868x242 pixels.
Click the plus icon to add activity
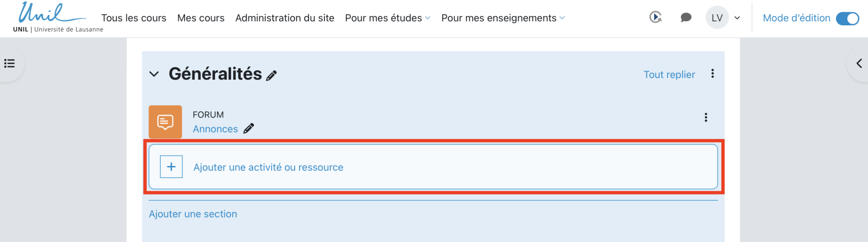tap(171, 167)
